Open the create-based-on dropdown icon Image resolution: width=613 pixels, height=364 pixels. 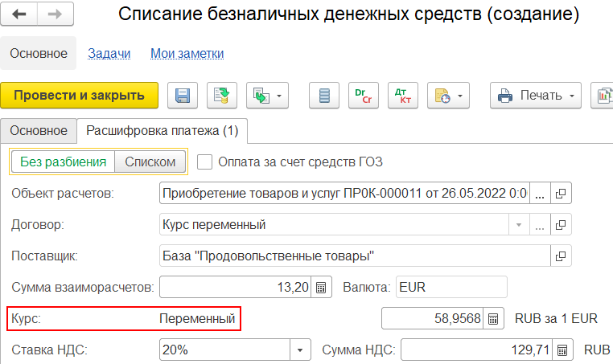[268, 96]
